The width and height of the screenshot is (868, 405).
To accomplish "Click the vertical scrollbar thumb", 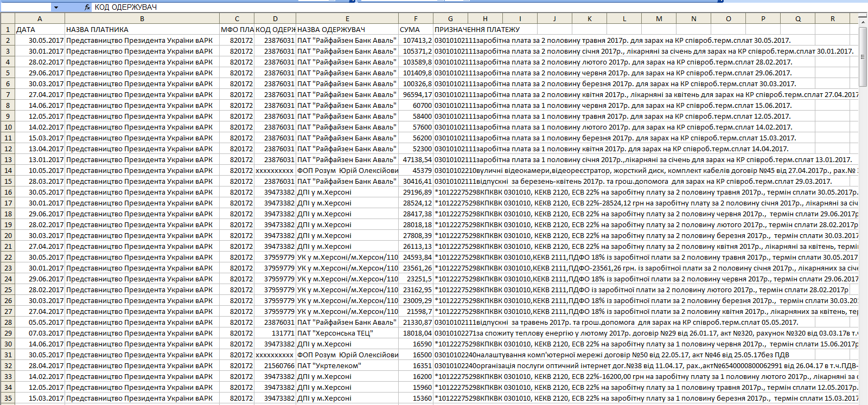I will point(863,57).
